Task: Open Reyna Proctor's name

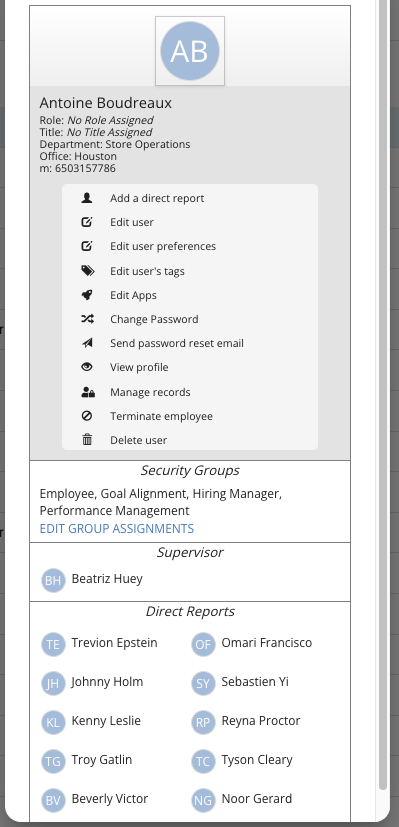Action: tap(261, 720)
